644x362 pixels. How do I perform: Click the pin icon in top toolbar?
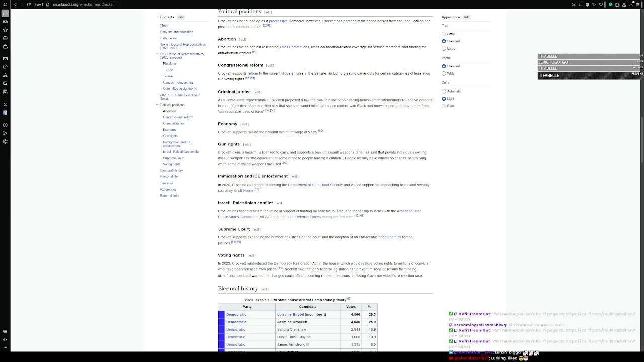point(574,4)
